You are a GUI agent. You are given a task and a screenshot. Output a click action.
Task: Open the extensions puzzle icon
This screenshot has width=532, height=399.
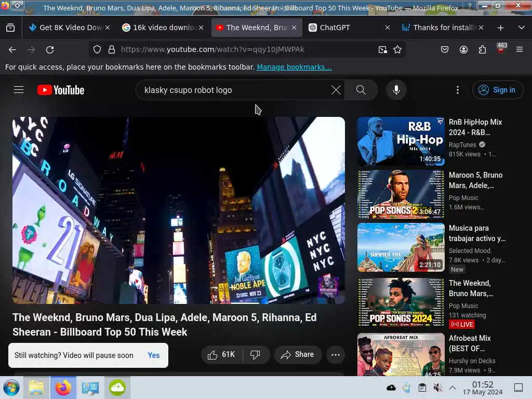click(482, 50)
